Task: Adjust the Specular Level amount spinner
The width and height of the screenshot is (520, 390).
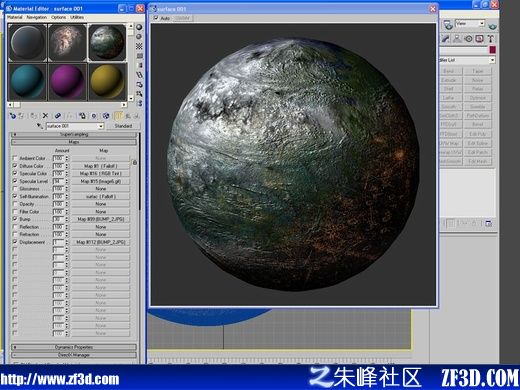Action: tap(67, 181)
